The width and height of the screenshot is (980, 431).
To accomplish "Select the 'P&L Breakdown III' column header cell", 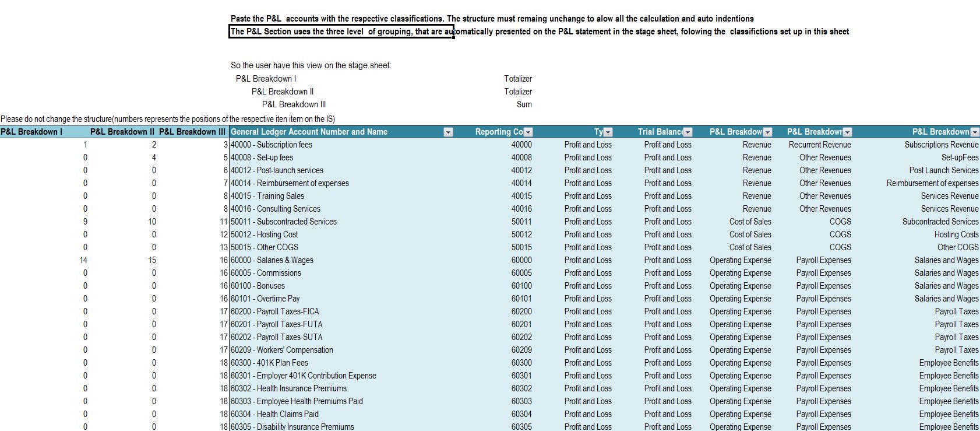I will [192, 132].
